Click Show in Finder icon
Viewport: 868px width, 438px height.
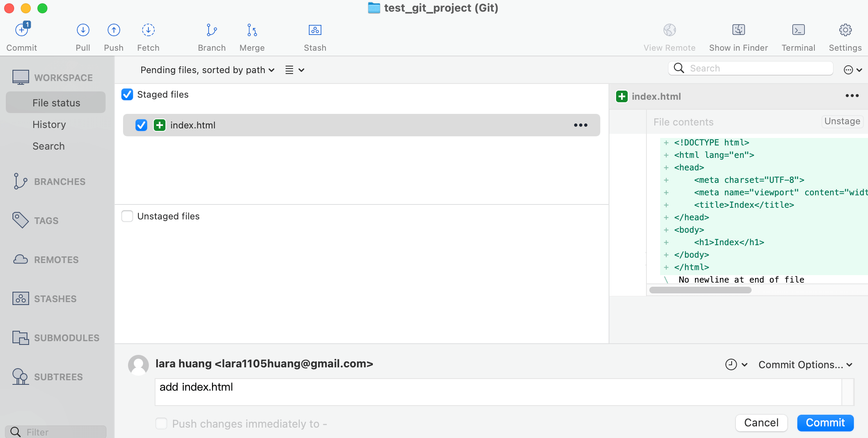pos(738,31)
